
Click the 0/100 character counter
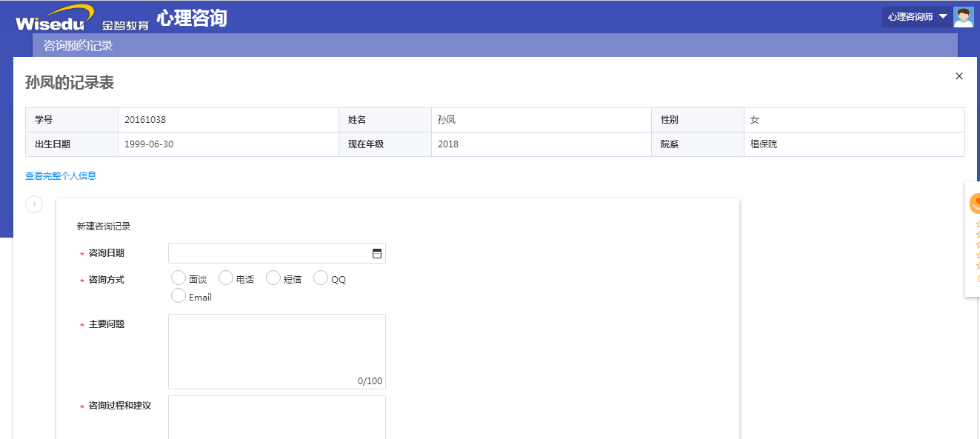tap(370, 381)
